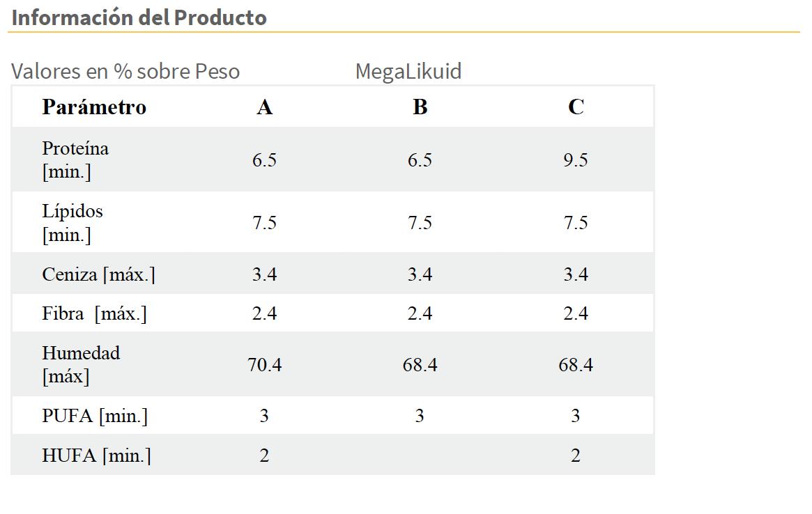Viewport: 812px width, 514px height.
Task: Click the MegaLikuid label above the table
Action: tap(408, 71)
